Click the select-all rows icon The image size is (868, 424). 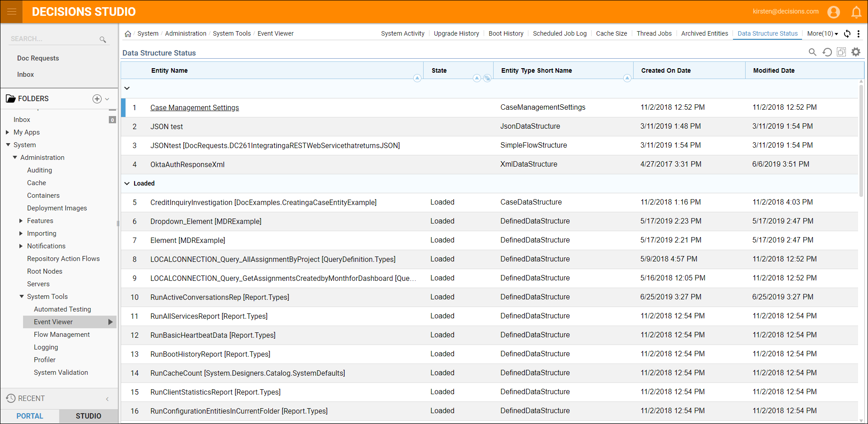[841, 52]
